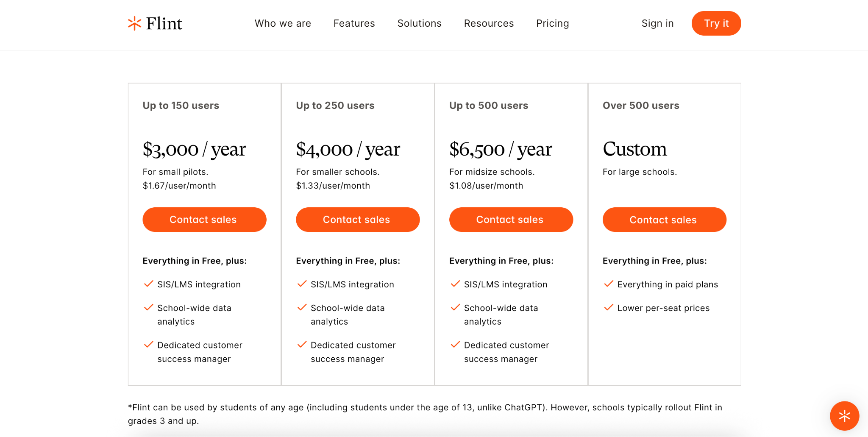The height and width of the screenshot is (437, 868).
Task: Click the checkmark next to Everything in paid plans
Action: (x=609, y=284)
